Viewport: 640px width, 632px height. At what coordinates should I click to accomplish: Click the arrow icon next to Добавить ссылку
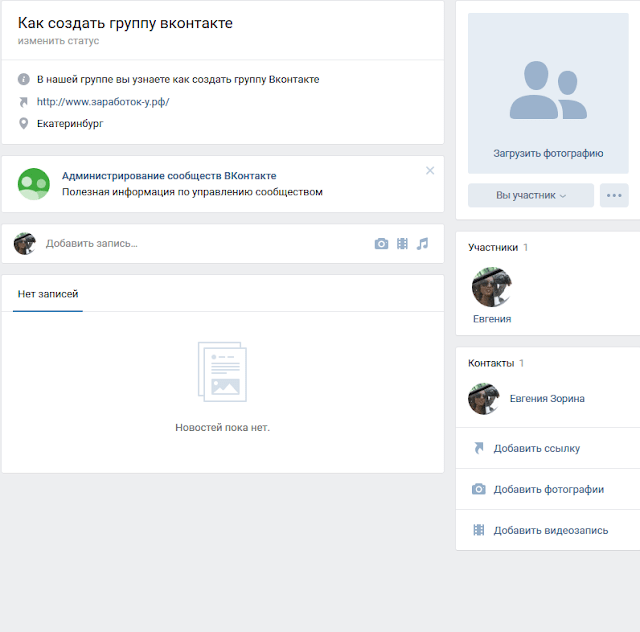pos(479,448)
